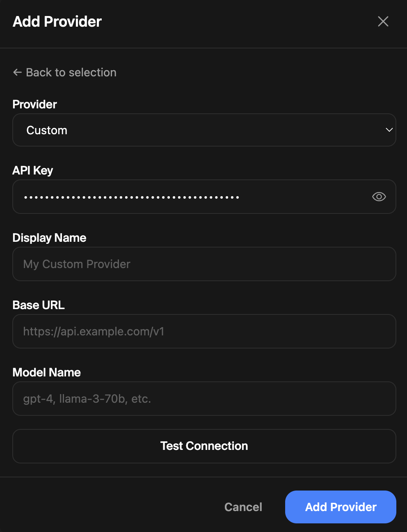
Task: Cancel adding the provider
Action: (x=243, y=507)
